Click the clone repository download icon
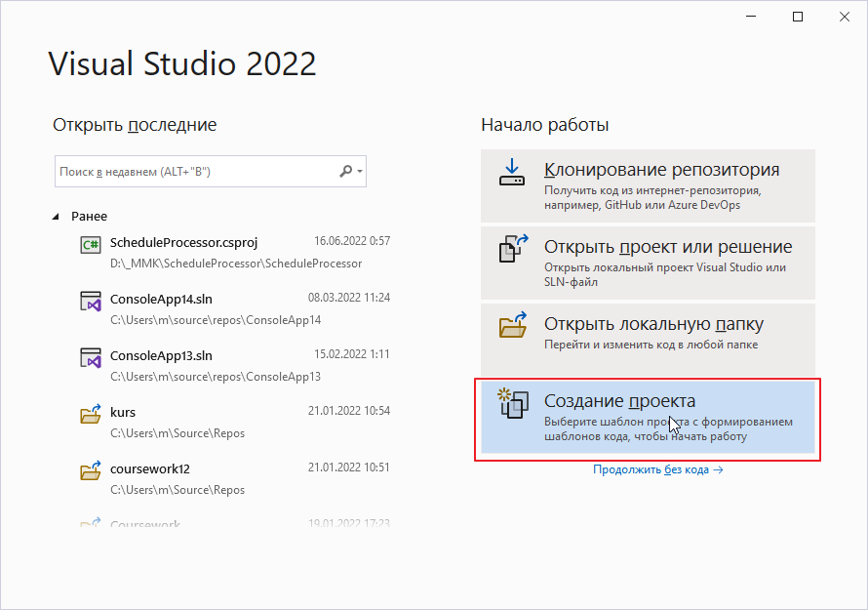 (512, 173)
